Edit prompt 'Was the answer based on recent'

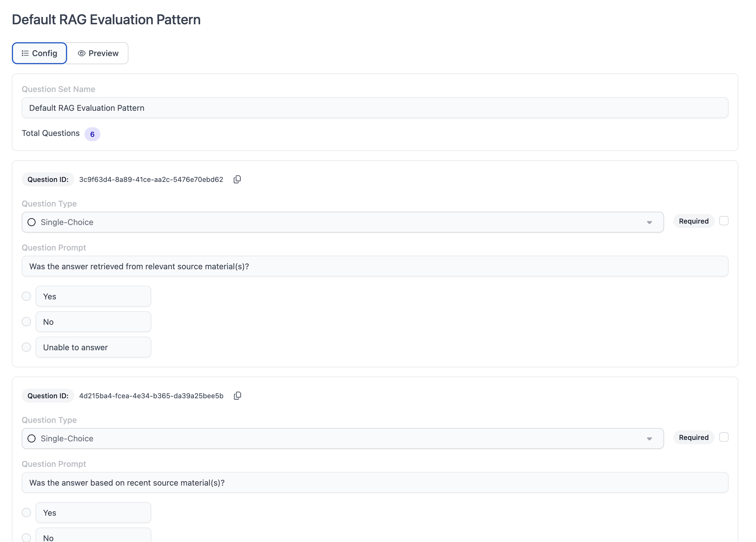tap(375, 482)
